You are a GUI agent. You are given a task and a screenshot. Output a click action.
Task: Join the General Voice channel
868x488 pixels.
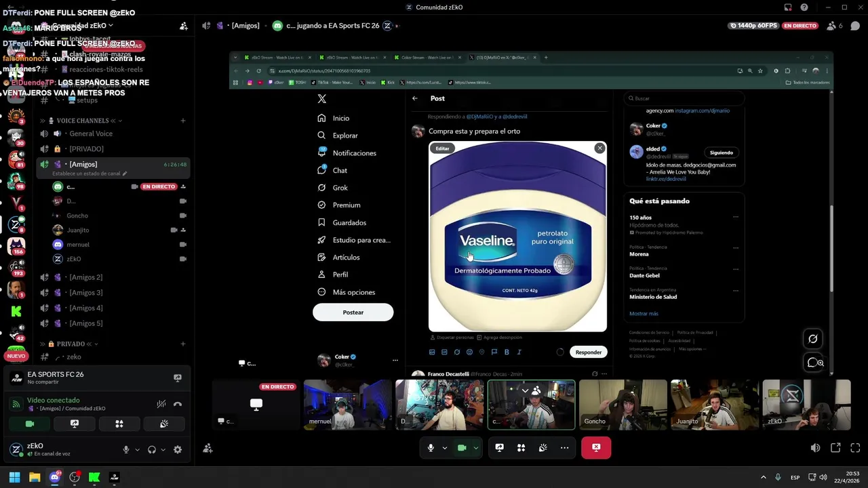click(x=114, y=134)
